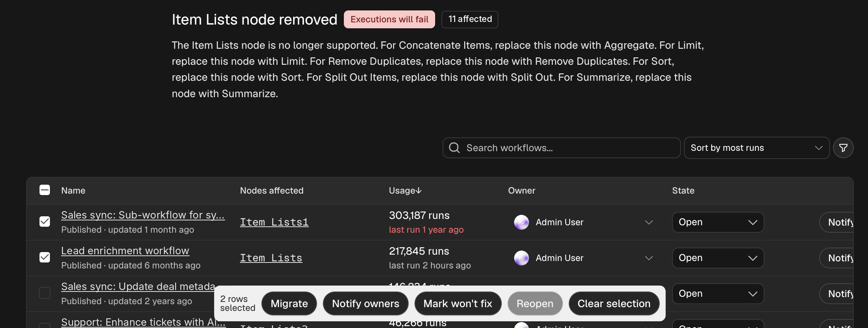The width and height of the screenshot is (868, 328).
Task: Click Notify button for Lead enrichment workflow
Action: [x=837, y=258]
